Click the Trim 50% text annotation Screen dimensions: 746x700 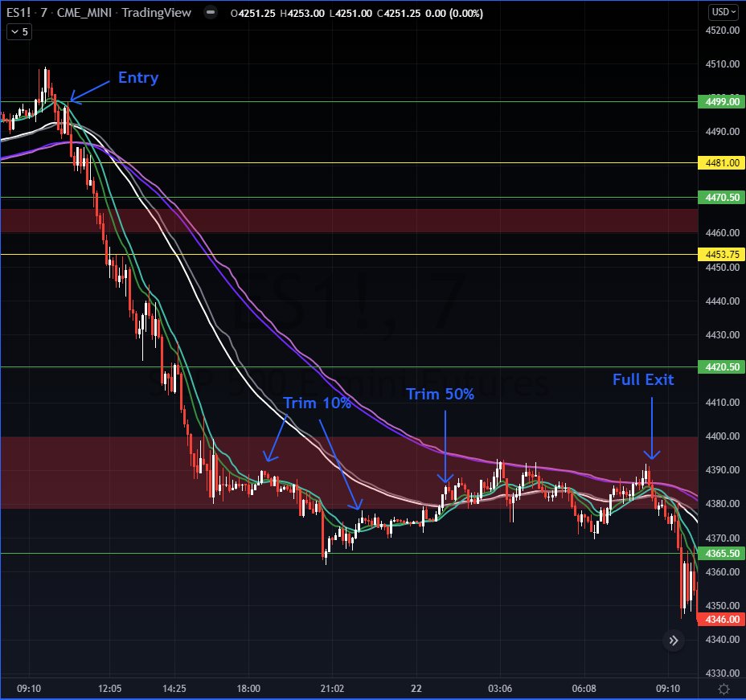440,394
